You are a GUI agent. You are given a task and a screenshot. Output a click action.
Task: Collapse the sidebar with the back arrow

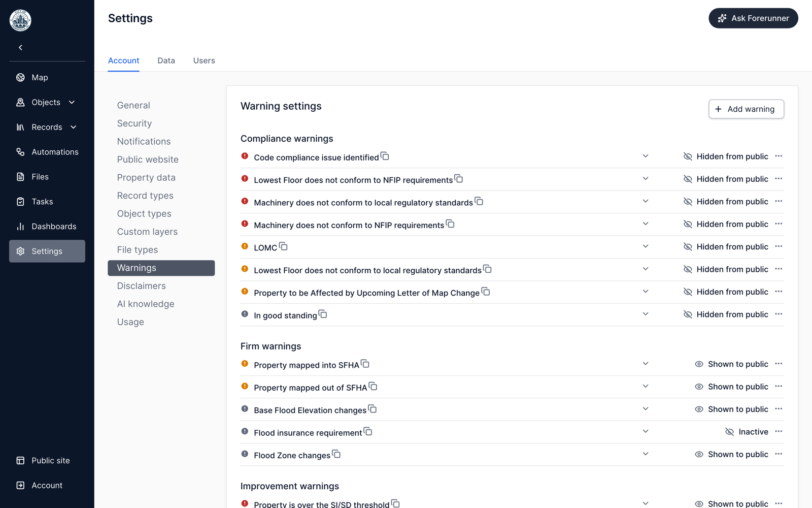point(20,48)
